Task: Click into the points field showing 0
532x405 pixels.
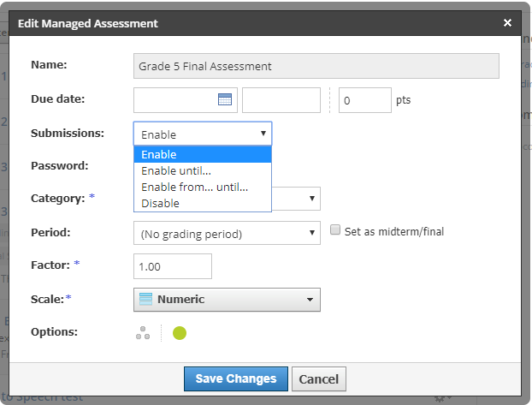Action: (364, 100)
